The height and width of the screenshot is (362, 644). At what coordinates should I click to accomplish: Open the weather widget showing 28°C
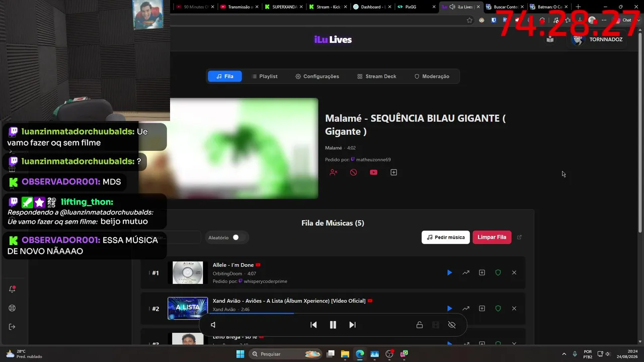[x=23, y=354]
